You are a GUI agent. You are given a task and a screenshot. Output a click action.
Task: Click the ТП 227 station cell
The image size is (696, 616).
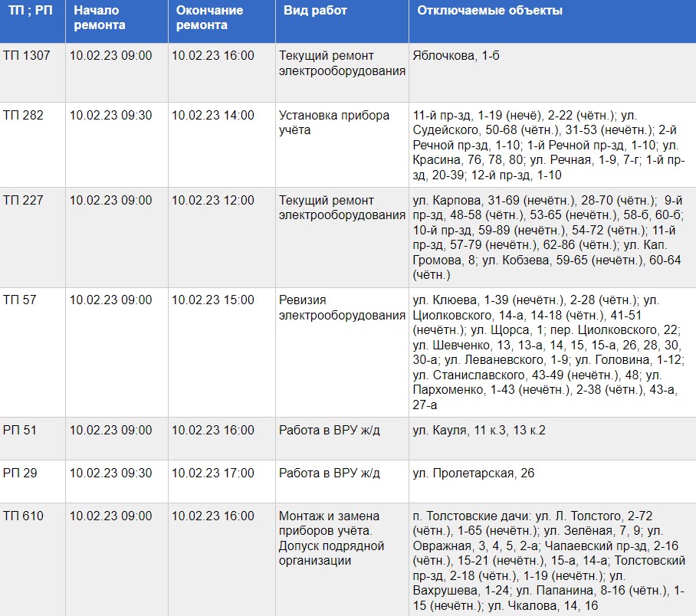click(x=24, y=201)
